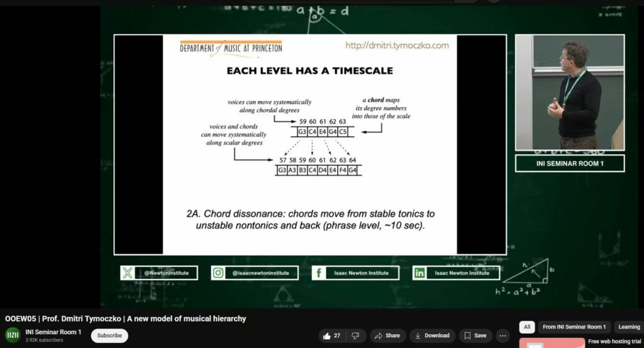Subscribe to INI Seminar Room 1

109,335
